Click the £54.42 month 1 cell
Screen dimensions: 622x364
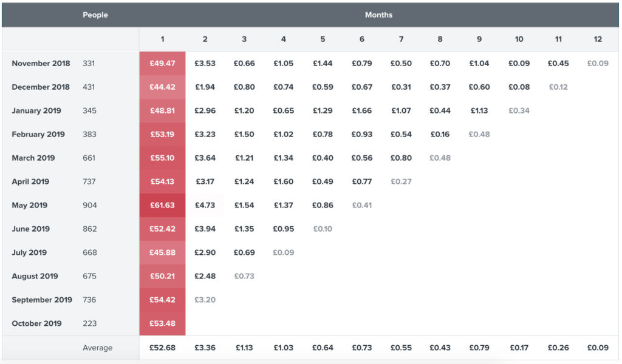point(162,300)
